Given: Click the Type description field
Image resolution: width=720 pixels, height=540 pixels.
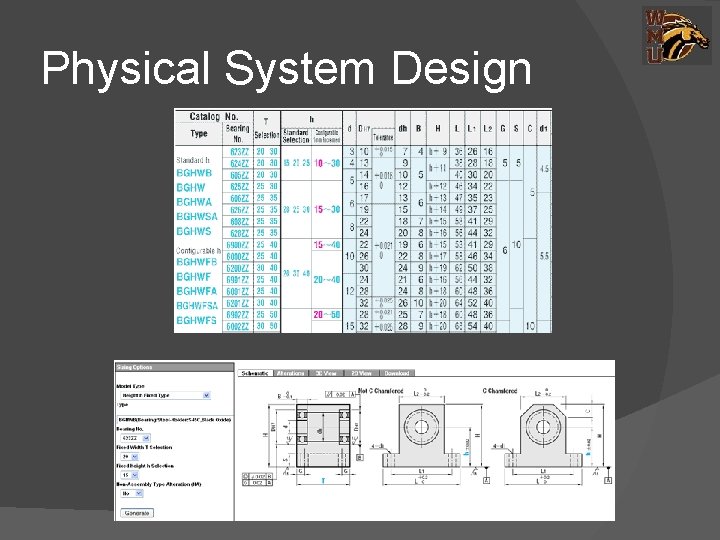Looking at the screenshot, I should 174,420.
